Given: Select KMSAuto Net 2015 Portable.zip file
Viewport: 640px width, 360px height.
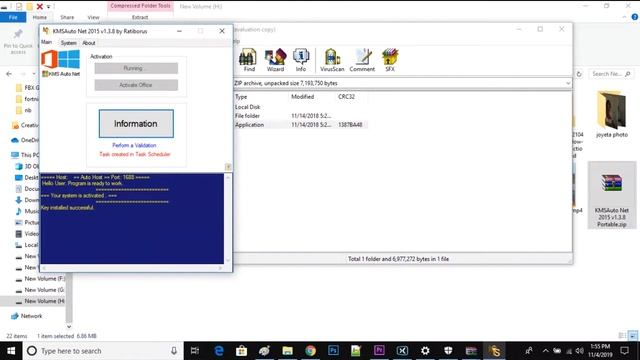Looking at the screenshot, I should coord(611,196).
